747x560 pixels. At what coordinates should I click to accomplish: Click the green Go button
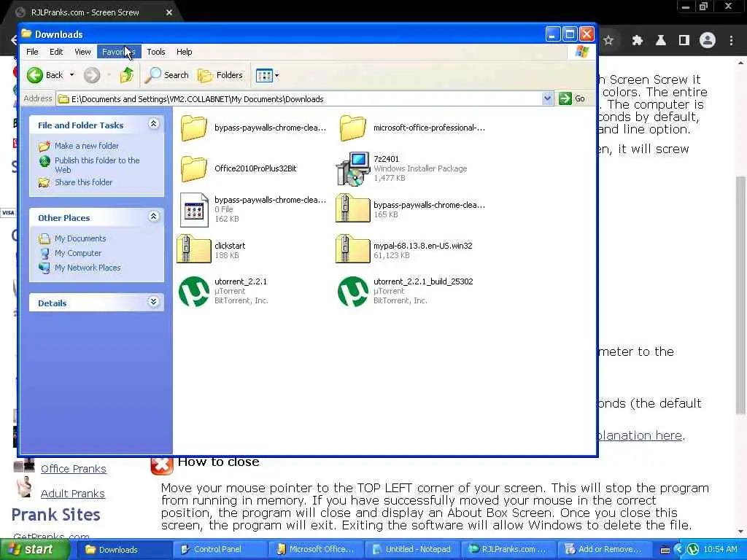(573, 98)
